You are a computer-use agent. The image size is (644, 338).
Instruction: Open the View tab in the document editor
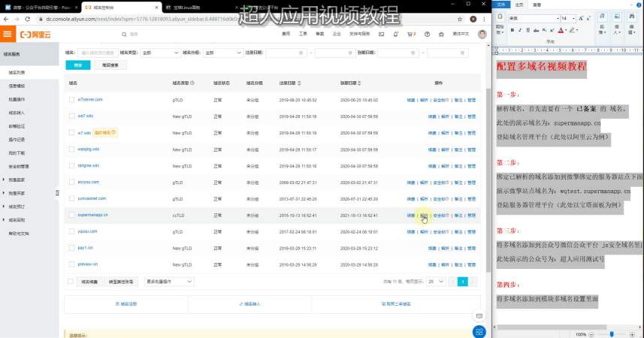537,5
